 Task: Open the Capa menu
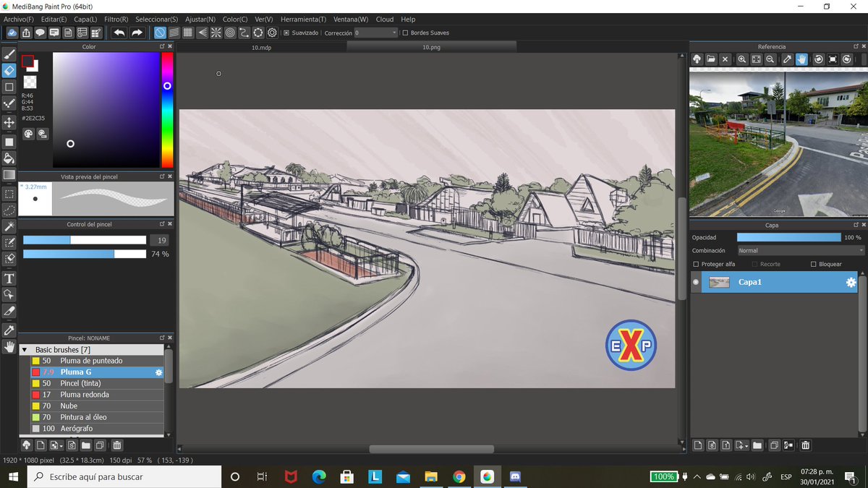85,19
